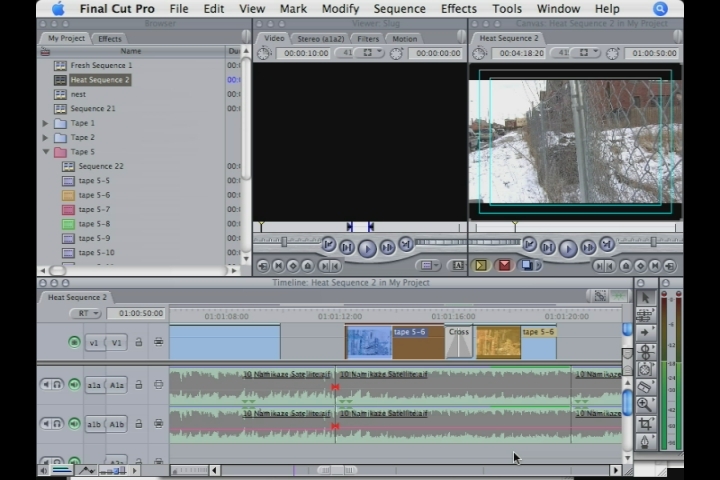Toggle clip overlays in Timeline

[x=86, y=470]
